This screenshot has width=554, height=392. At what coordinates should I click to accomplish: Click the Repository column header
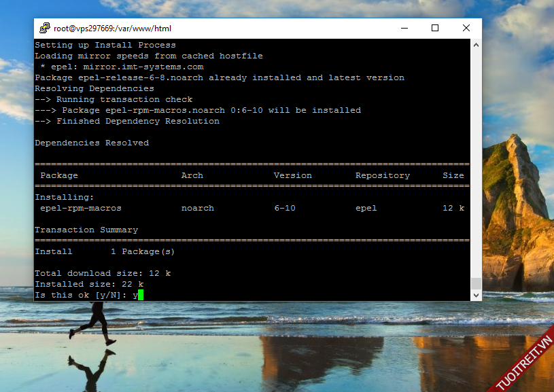[x=383, y=175]
